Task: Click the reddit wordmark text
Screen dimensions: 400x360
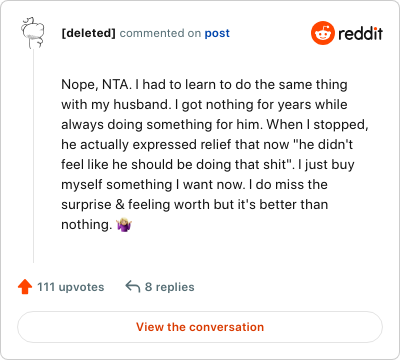Action: point(360,33)
